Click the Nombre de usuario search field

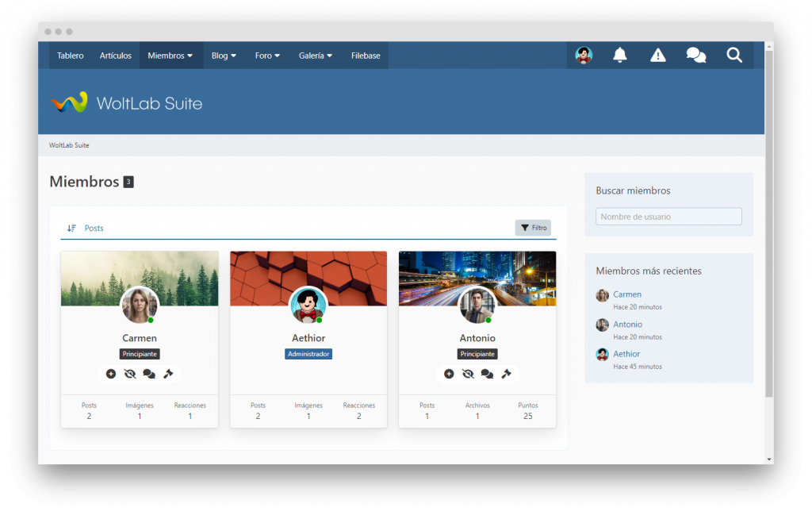coord(668,217)
